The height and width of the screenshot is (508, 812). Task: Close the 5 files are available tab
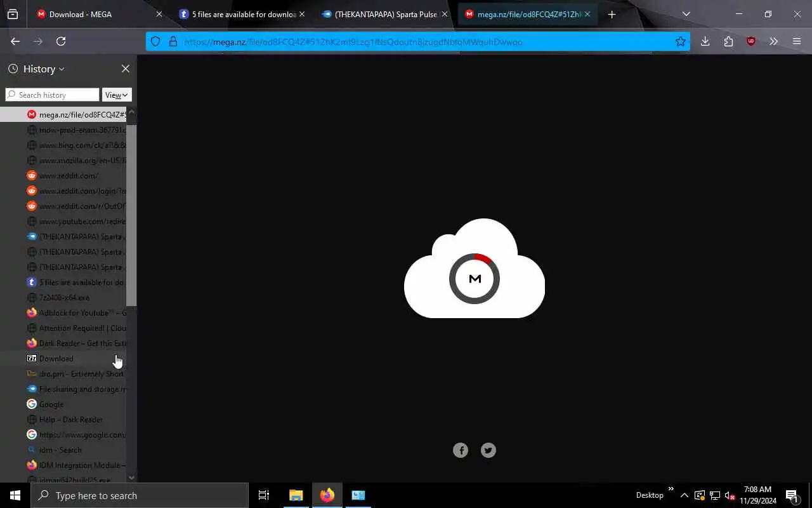(302, 14)
